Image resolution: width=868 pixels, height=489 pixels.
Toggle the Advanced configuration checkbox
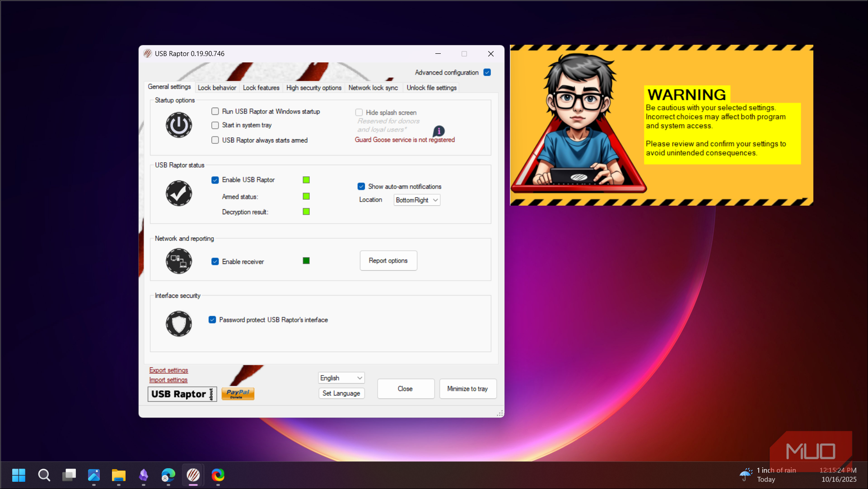click(487, 72)
